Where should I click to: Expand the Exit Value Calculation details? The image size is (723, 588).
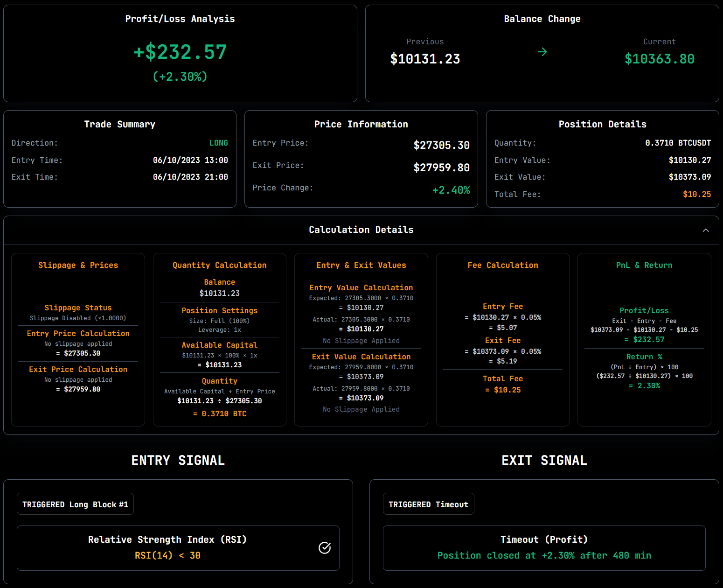pyautogui.click(x=361, y=356)
